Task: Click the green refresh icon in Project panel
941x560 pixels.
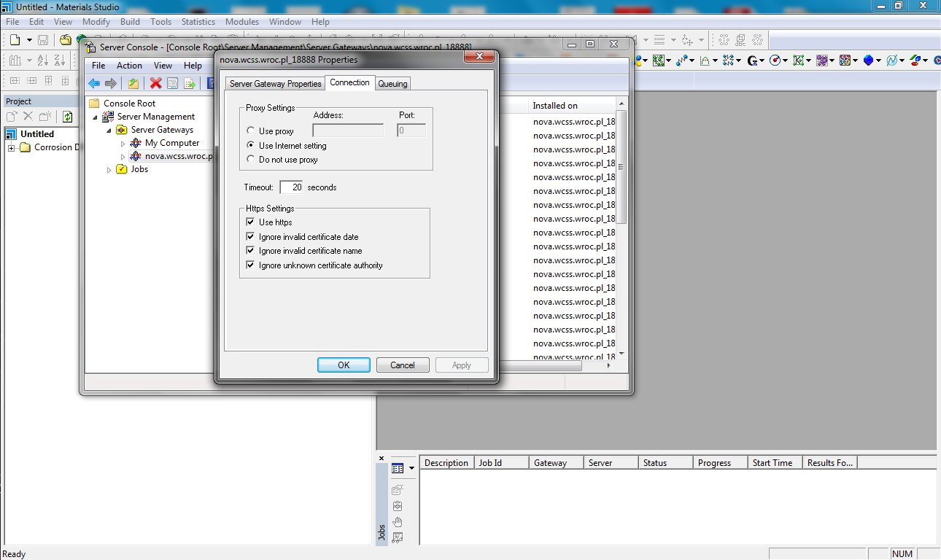Action: [x=67, y=117]
